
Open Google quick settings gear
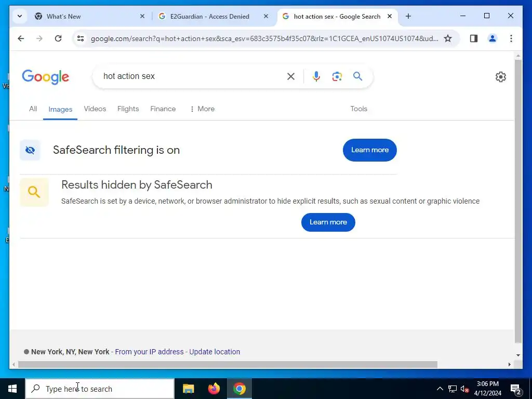tap(500, 77)
